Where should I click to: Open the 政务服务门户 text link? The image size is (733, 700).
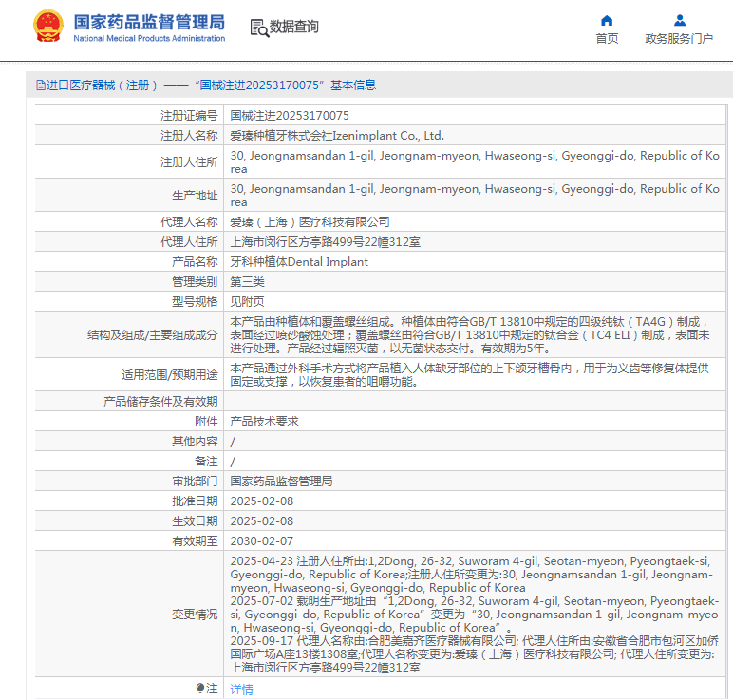click(679, 39)
